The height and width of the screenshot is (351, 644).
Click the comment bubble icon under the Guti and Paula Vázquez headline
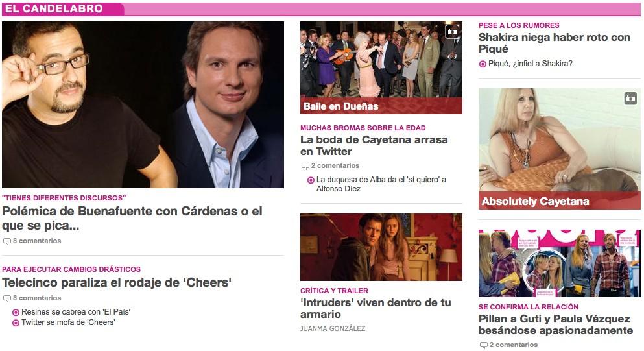484,345
